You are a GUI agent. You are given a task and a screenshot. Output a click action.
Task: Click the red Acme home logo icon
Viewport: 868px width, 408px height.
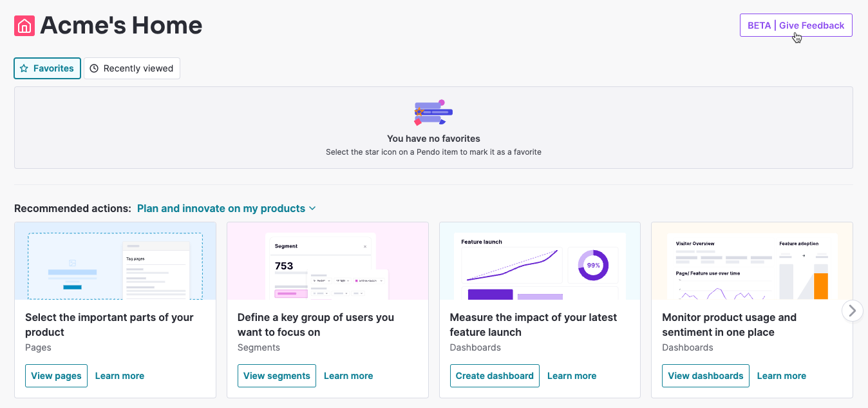(24, 25)
